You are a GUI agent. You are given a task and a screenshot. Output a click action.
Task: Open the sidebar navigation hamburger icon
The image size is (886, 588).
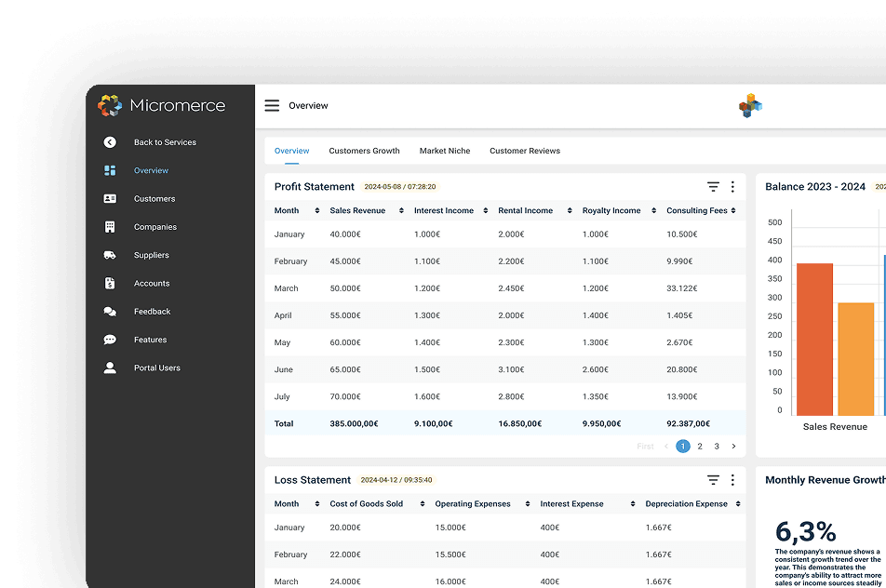tap(272, 105)
